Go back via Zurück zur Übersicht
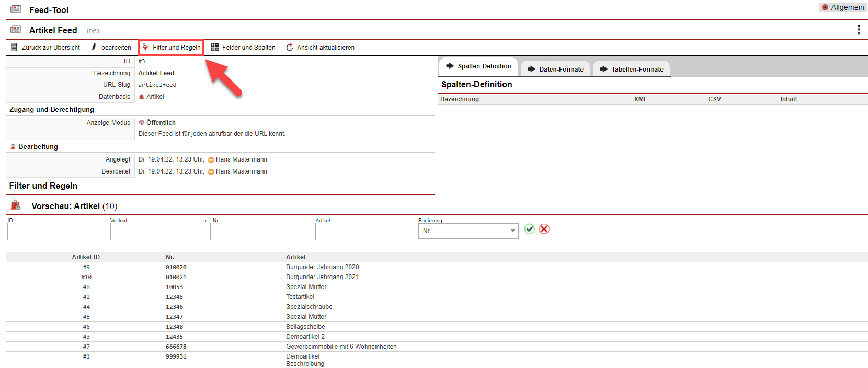The image size is (868, 368). 45,48
